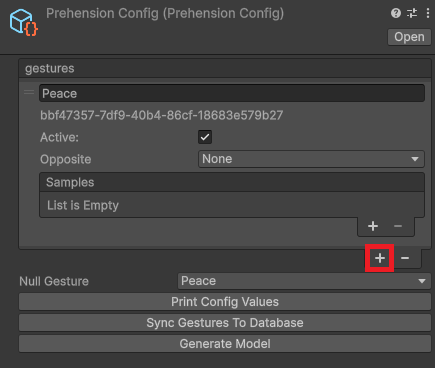Click the Null Gesture label

point(54,281)
